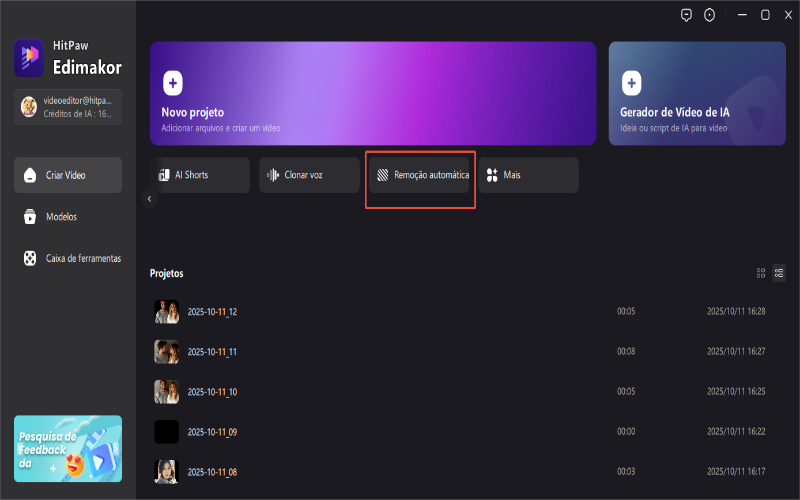Open thumbnail of project 2025-10-11_08
This screenshot has width=800, height=500.
click(x=166, y=472)
